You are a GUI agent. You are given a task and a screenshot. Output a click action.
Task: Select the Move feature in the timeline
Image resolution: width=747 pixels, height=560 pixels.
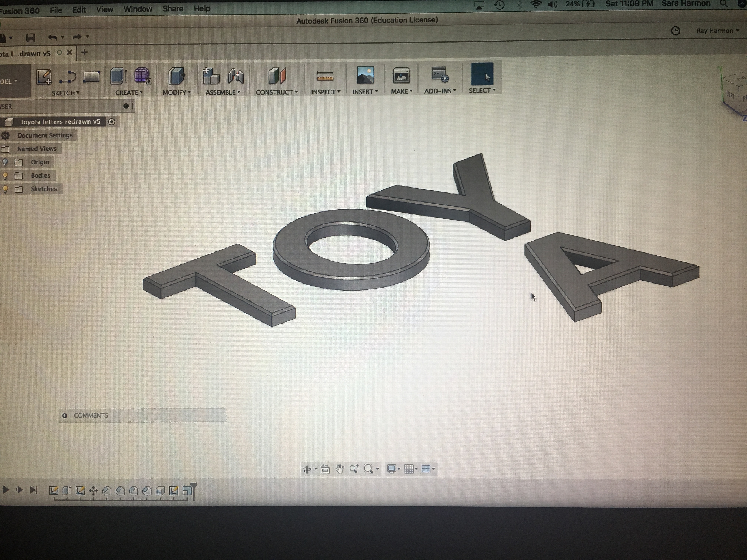coord(94,491)
